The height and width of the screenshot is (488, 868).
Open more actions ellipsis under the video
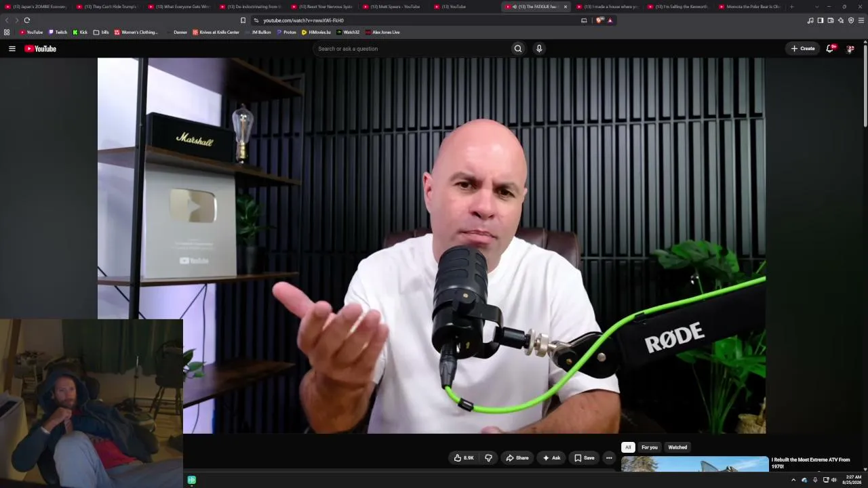pos(609,458)
